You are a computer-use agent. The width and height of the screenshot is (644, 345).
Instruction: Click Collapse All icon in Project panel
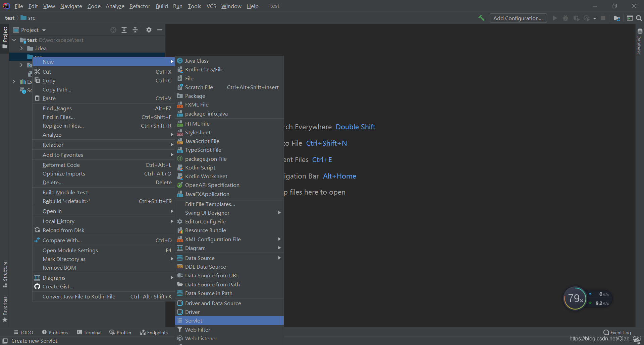point(135,30)
